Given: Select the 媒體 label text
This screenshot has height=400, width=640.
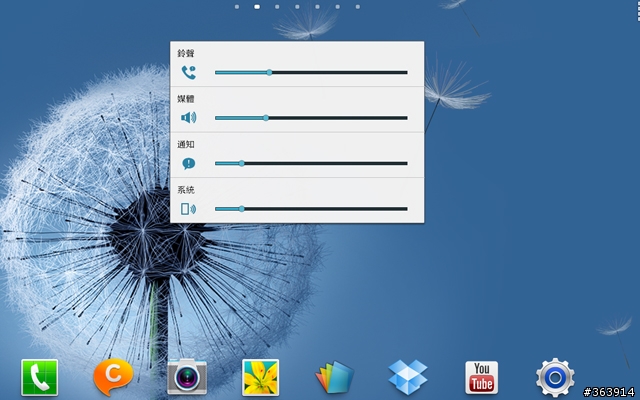Looking at the screenshot, I should coord(186,99).
